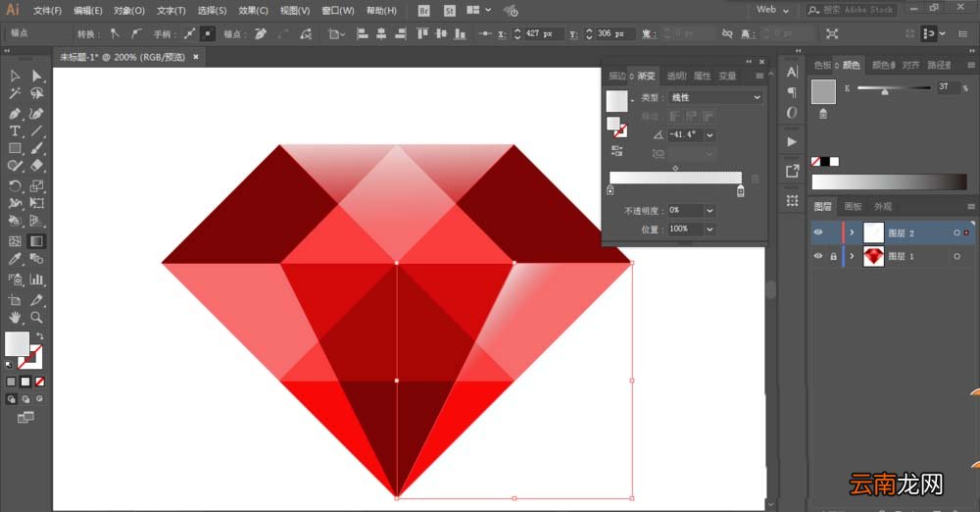
Task: Click the 透明 panel tab label
Action: pos(675,76)
